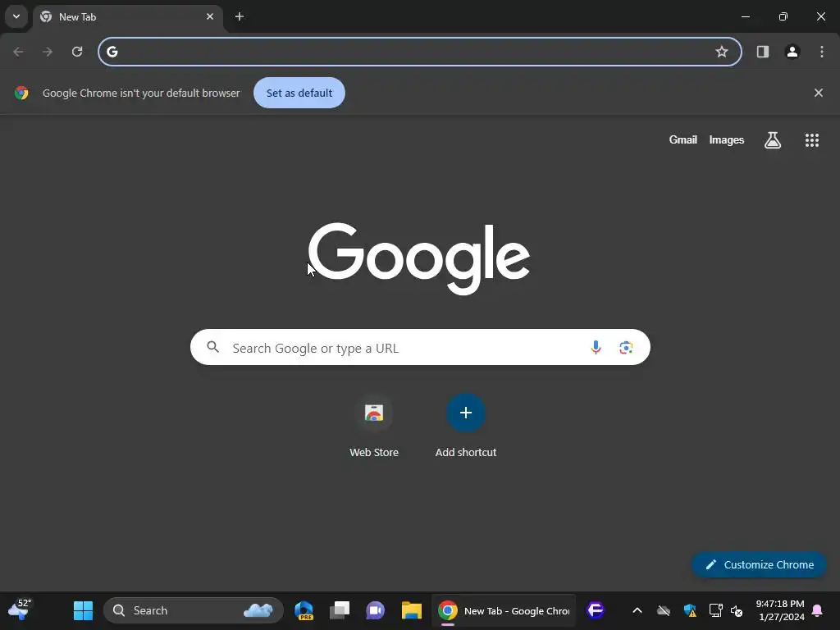Open the Customize Chrome button
The width and height of the screenshot is (840, 630).
click(x=759, y=564)
